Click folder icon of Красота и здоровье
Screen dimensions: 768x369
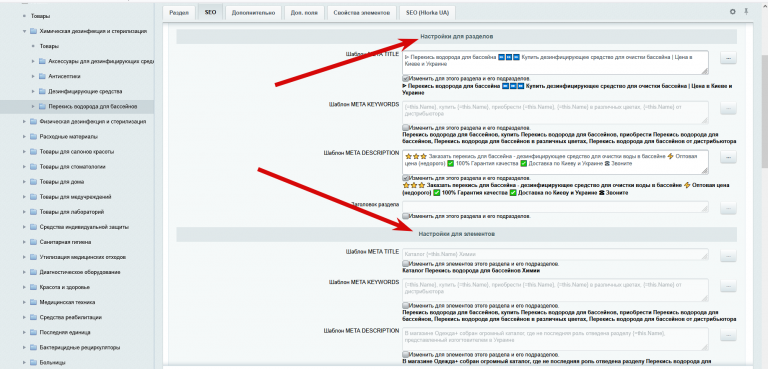click(x=33, y=287)
